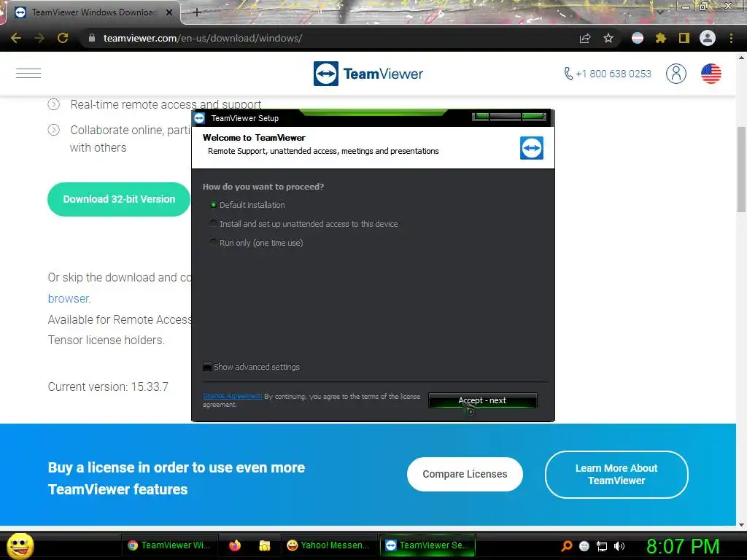This screenshot has height=560, width=747.
Task: Click Compare Licenses button
Action: pos(465,474)
